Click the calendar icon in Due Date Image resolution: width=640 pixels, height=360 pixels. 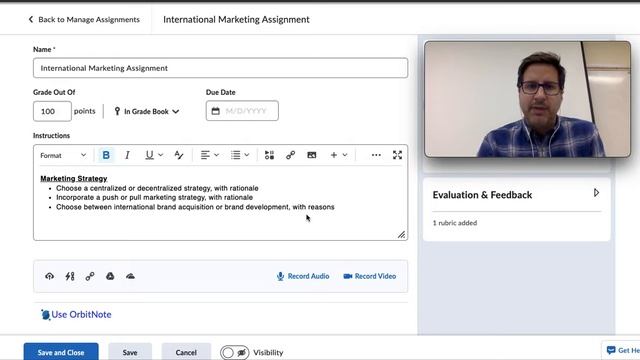pyautogui.click(x=216, y=111)
